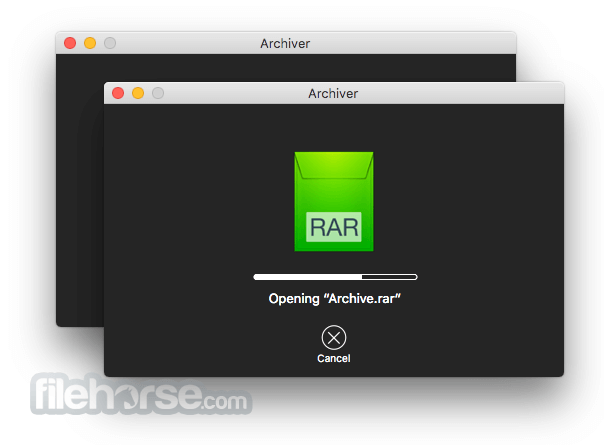Screen dimensions: 604x445
Task: Click the green RAR archive icon
Action: tap(334, 202)
